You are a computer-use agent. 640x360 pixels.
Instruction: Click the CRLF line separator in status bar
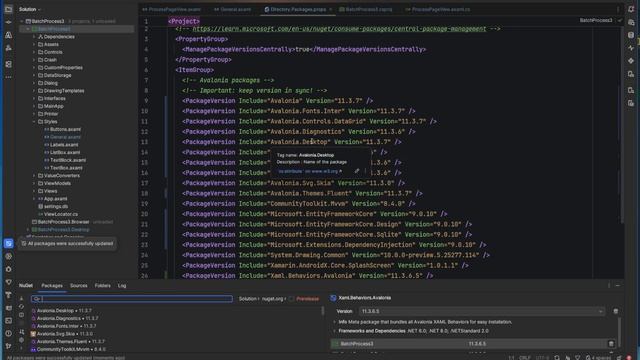[x=524, y=358]
